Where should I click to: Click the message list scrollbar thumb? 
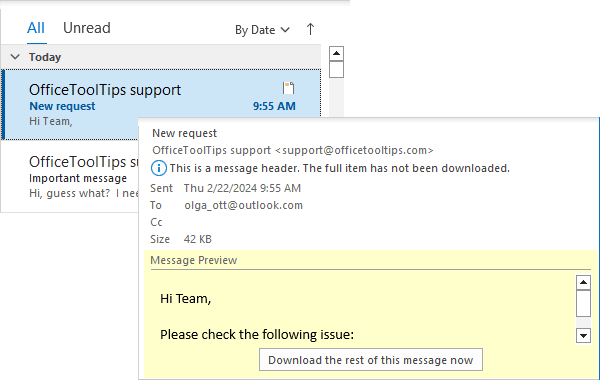(336, 69)
